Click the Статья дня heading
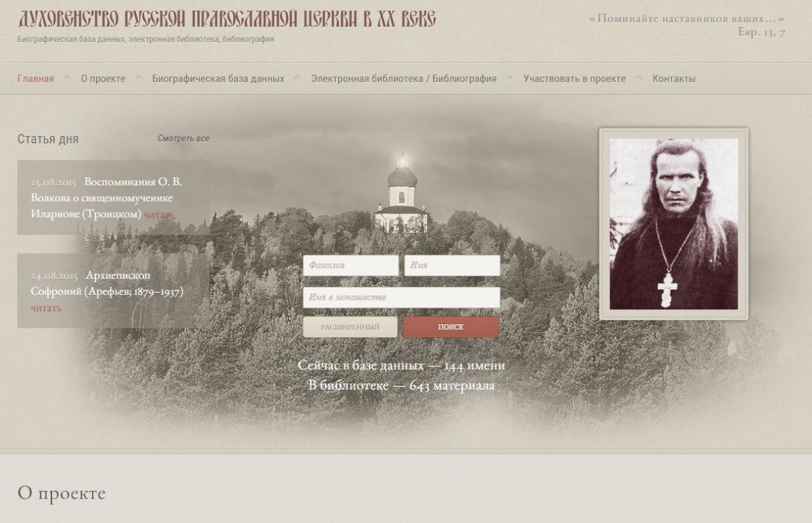812x523 pixels. click(x=48, y=139)
